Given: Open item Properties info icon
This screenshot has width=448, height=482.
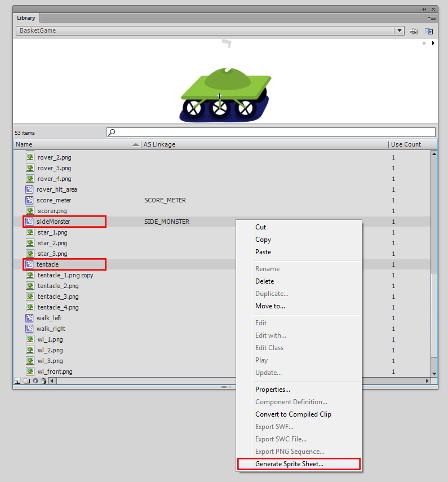Looking at the screenshot, I should tap(35, 381).
